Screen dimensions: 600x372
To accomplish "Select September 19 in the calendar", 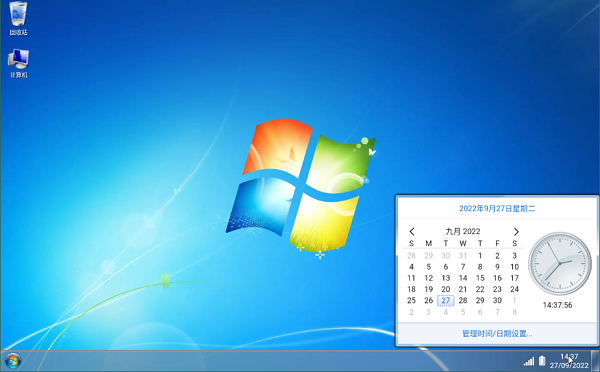I will 429,289.
